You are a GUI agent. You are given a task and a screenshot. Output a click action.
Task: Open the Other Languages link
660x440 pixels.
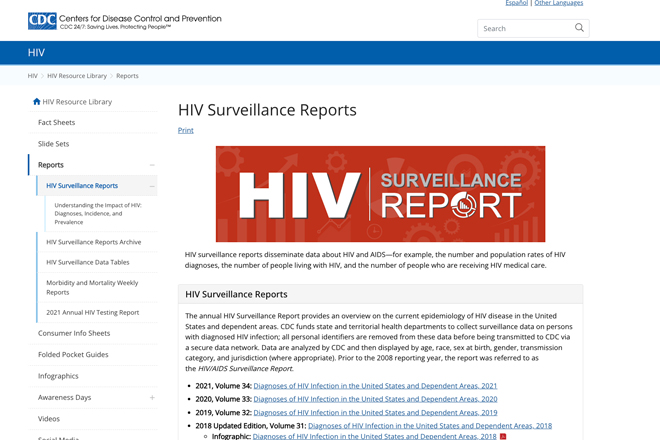tap(559, 3)
